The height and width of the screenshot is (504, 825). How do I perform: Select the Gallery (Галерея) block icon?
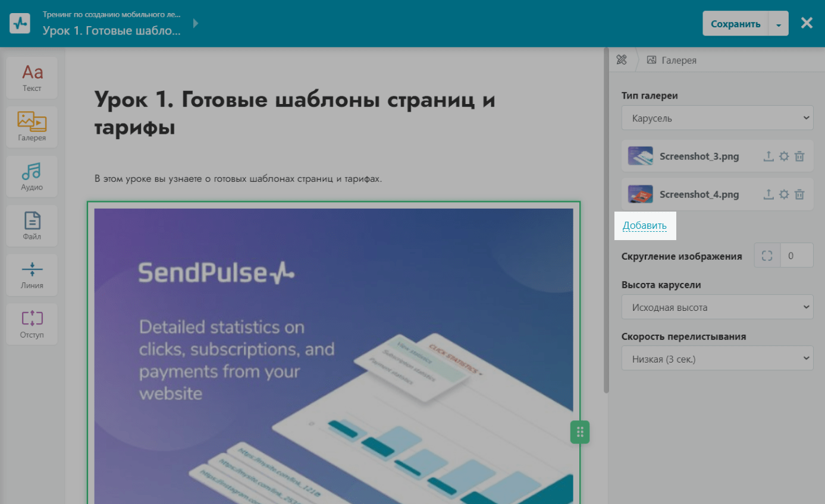tap(32, 127)
